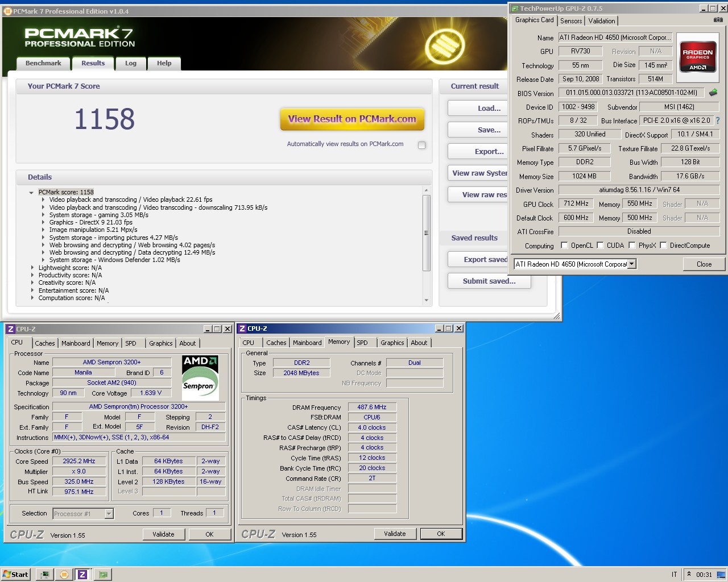The image size is (728, 582).
Task: Click the Details scrollbar up arrow
Action: (427, 190)
